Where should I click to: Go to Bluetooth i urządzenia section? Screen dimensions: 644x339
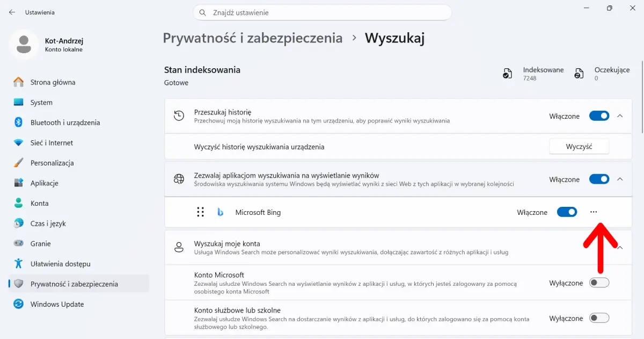79,122
